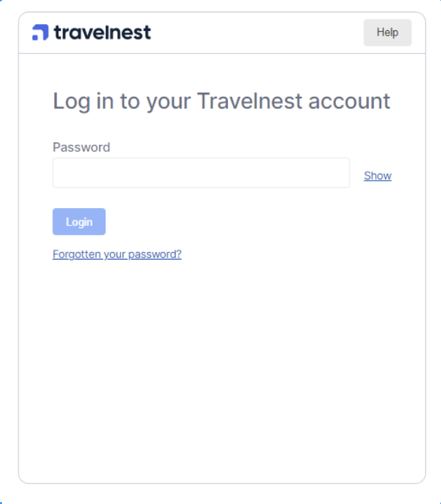
Task: Start password recovery via the forgotten link
Action: tap(117, 254)
